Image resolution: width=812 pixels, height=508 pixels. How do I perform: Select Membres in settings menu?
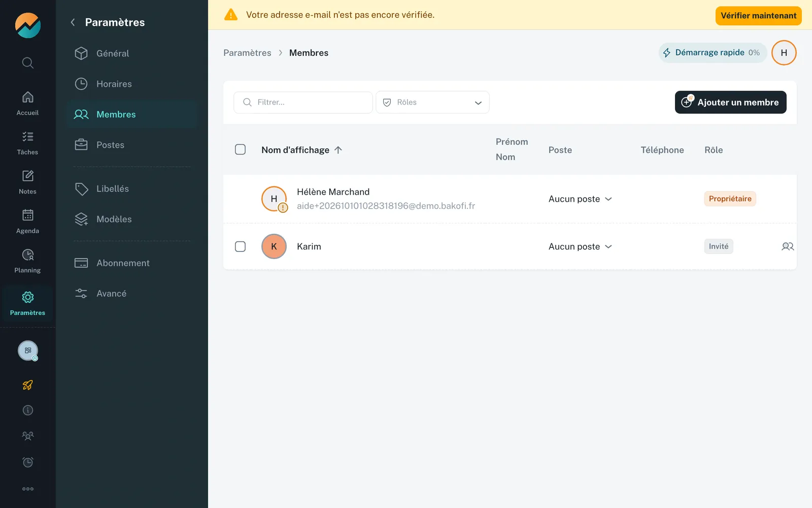tap(132, 114)
